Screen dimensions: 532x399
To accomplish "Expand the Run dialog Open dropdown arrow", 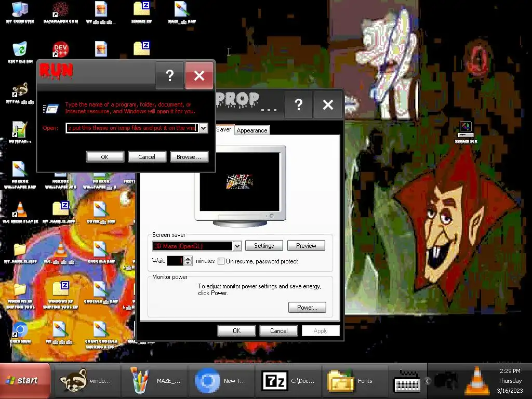I will 203,128.
